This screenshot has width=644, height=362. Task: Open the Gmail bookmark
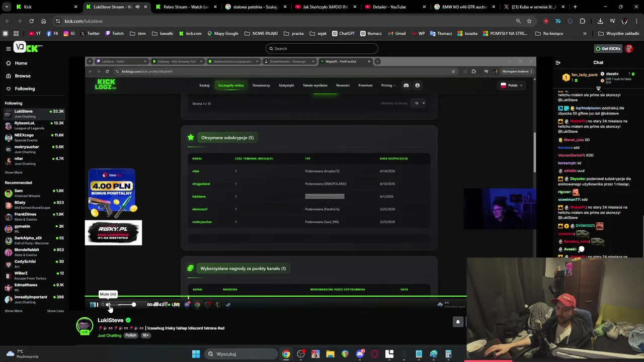[397, 33]
